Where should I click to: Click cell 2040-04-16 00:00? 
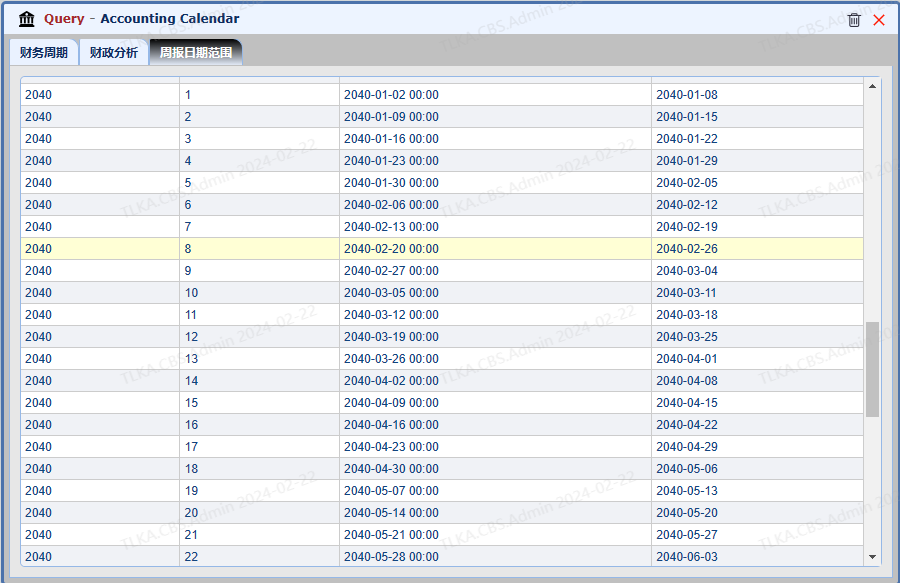click(495, 425)
